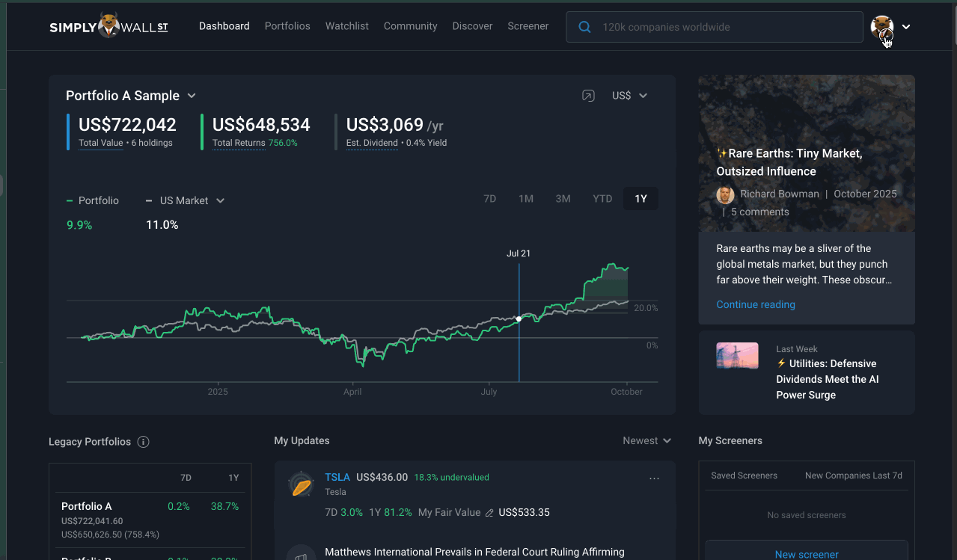Switch to Saved Screeners tab

(x=744, y=476)
